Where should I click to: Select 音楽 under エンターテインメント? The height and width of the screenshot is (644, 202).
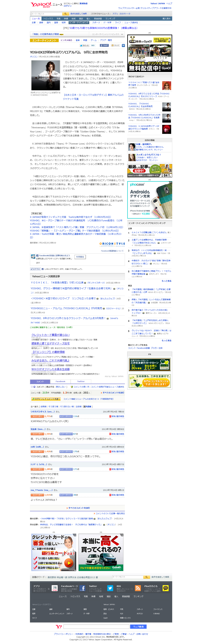coord(78,40)
